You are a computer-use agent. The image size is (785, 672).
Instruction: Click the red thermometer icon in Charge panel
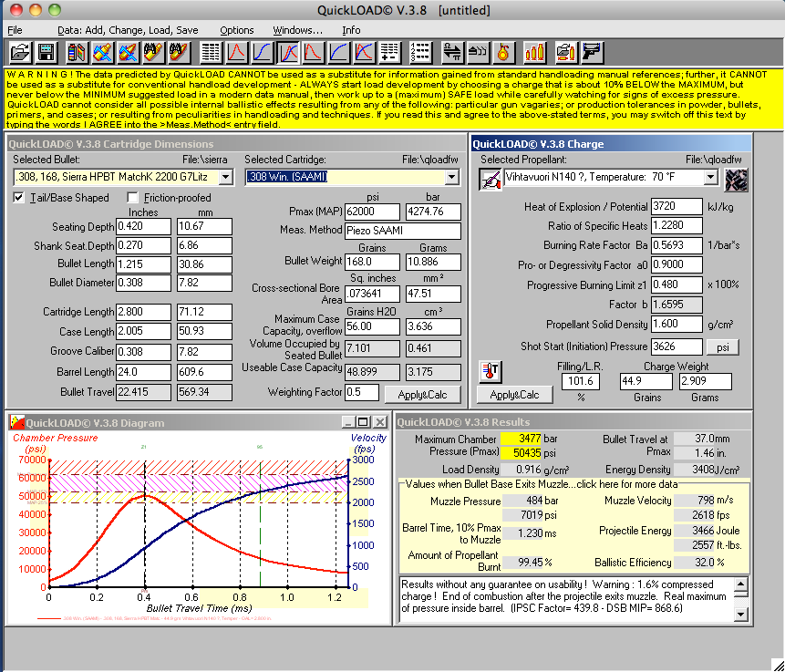pyautogui.click(x=491, y=371)
